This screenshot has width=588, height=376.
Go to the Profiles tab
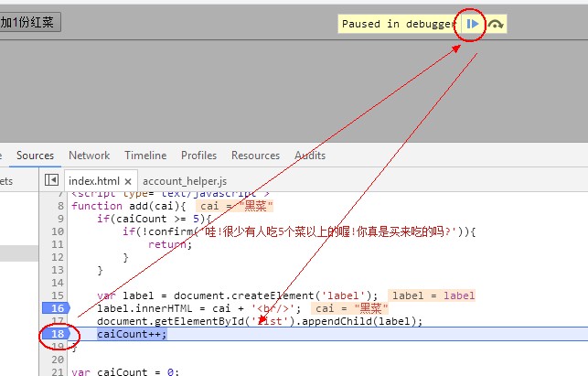[198, 156]
